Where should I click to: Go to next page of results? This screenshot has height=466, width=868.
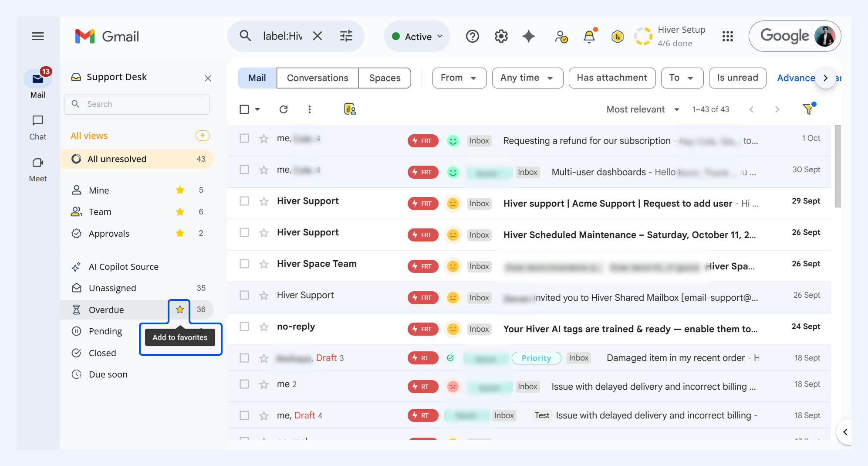(777, 109)
